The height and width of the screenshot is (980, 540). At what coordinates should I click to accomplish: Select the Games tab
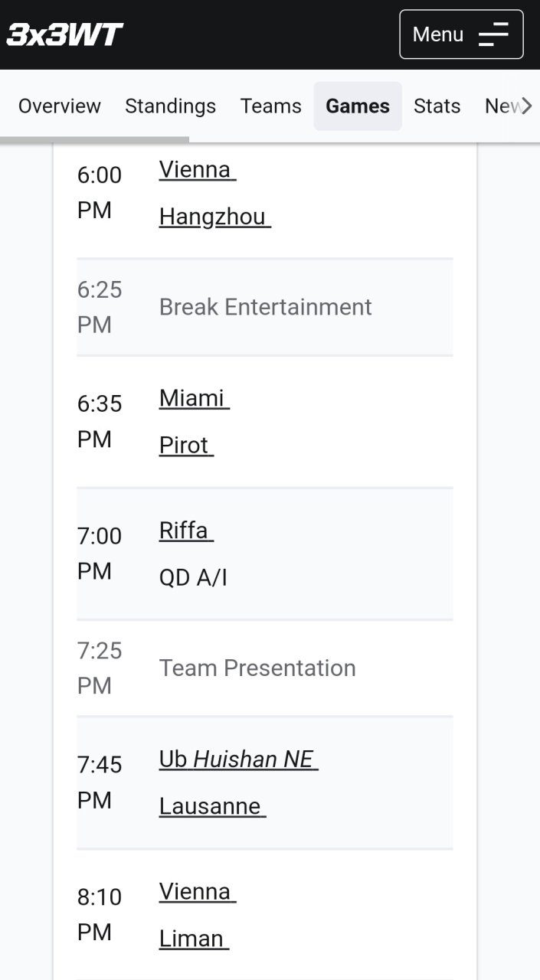(358, 106)
